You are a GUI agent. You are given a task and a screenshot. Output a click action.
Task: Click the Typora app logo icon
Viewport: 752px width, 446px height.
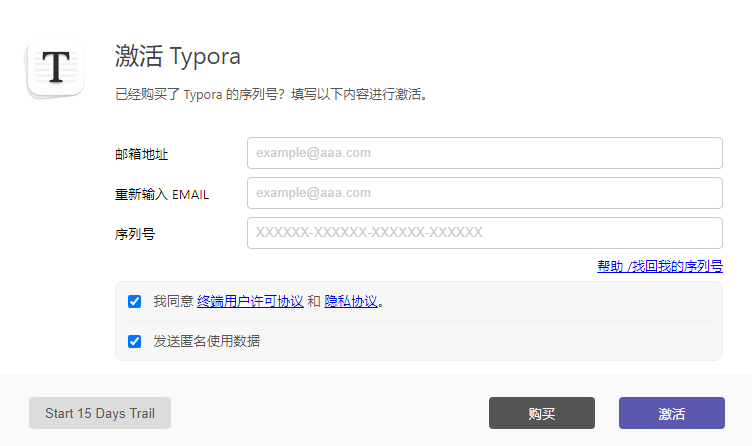point(56,69)
